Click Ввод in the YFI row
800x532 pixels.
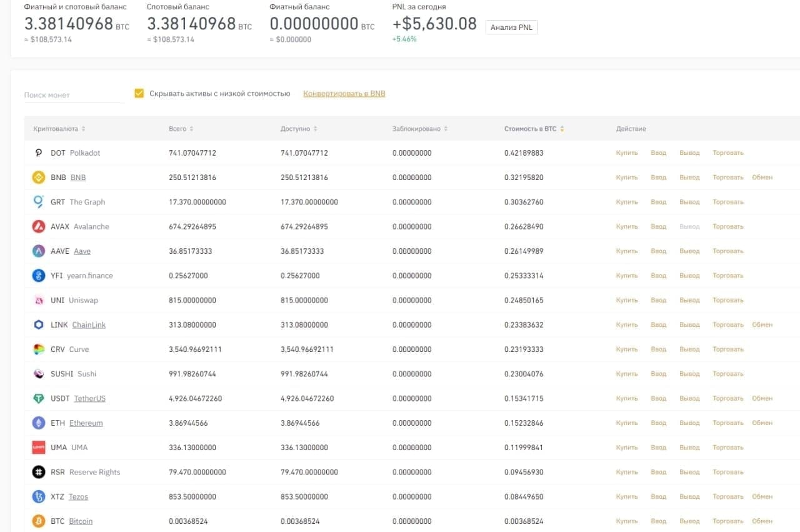click(x=659, y=276)
